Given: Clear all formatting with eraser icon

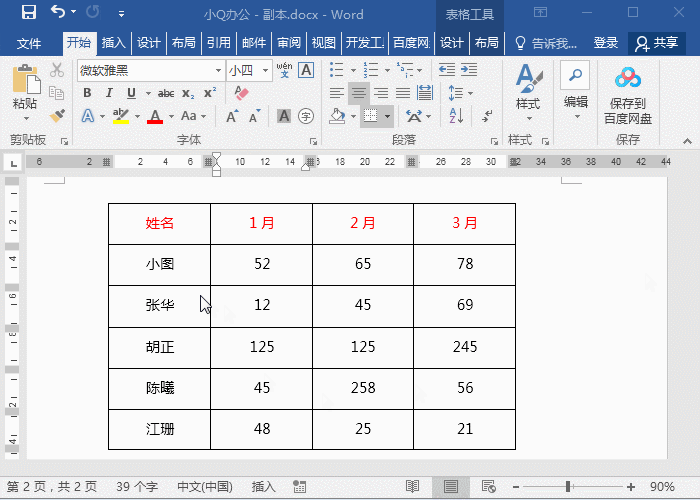Looking at the screenshot, I should (241, 93).
